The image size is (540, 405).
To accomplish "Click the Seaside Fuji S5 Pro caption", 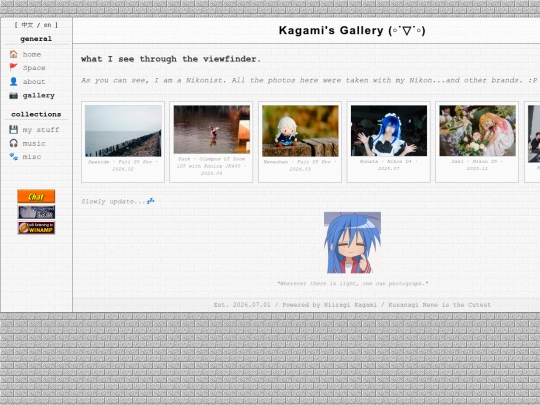I will pyautogui.click(x=123, y=165).
